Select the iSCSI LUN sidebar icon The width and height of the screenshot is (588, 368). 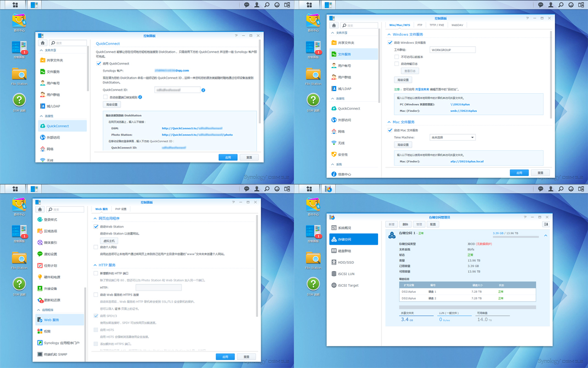coord(334,274)
